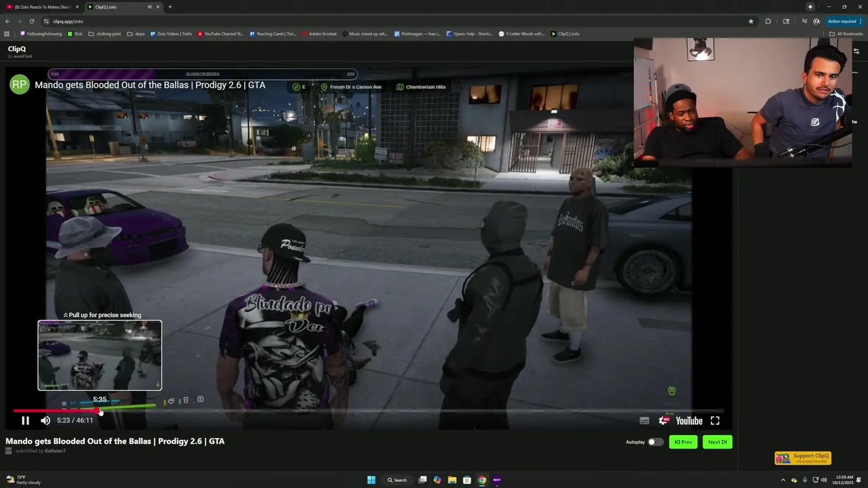Click the red video progress bar
The image size is (868, 488).
[x=56, y=411]
